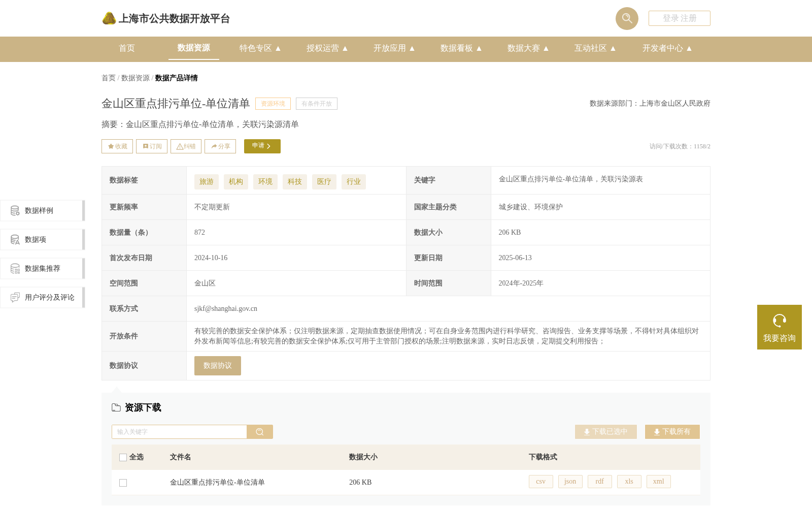Click the 环境 data tag
Image resolution: width=812 pixels, height=508 pixels.
pyautogui.click(x=265, y=182)
